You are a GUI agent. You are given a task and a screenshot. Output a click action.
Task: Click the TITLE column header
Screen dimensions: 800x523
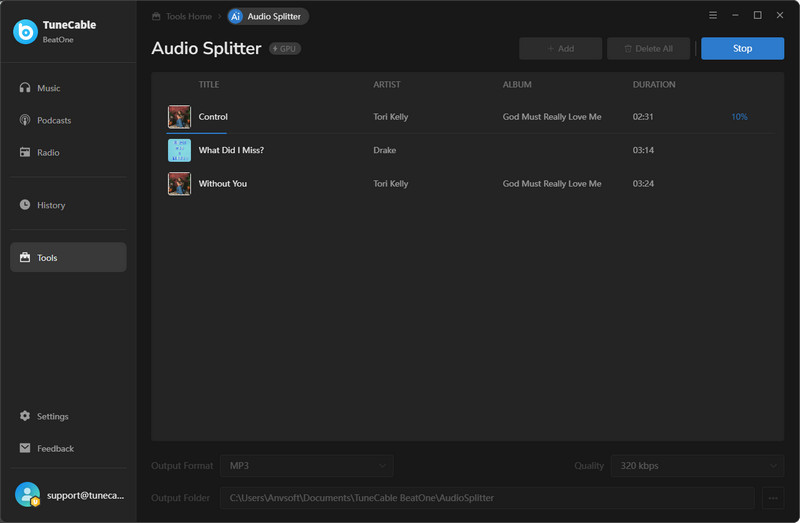tap(209, 85)
